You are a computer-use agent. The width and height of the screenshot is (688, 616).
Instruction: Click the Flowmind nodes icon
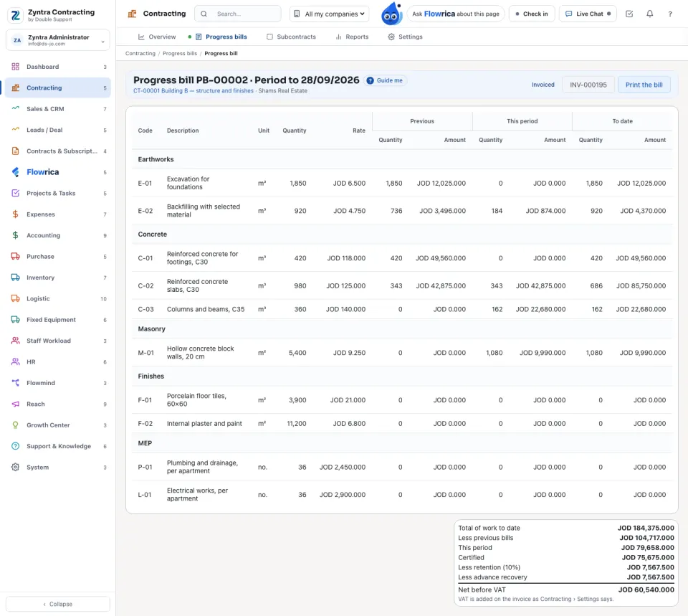point(15,383)
